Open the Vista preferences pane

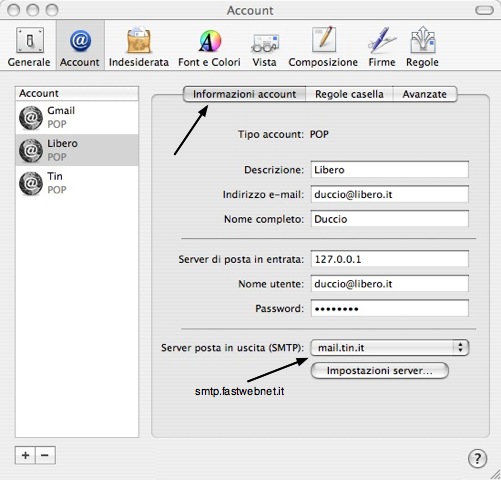pyautogui.click(x=264, y=47)
